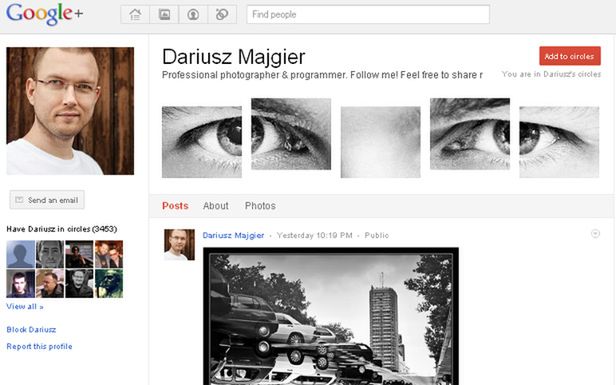Open the Circles icon in top bar
Screen dimensions: 616x385
(x=222, y=15)
